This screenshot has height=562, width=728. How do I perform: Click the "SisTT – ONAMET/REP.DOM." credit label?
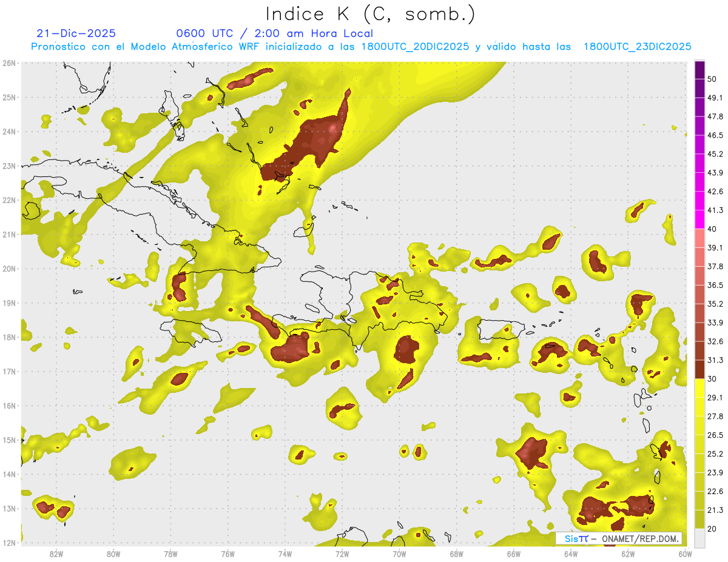coord(619,538)
